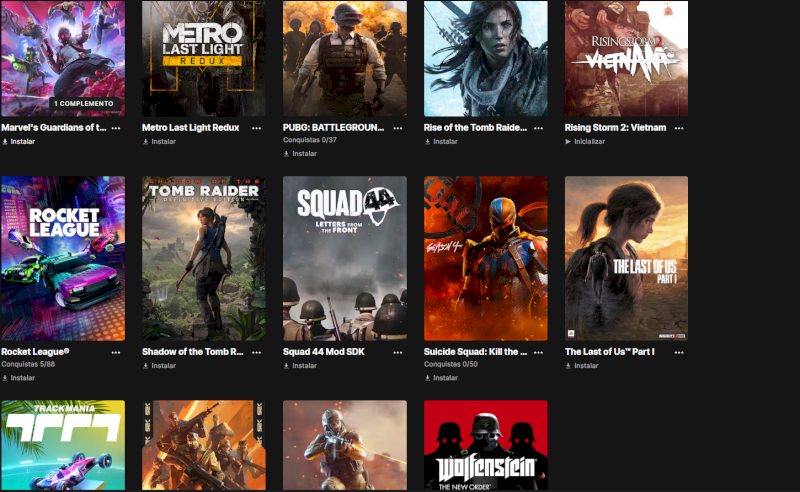The height and width of the screenshot is (492, 800).
Task: Select the Trackmania cover art
Action: point(63,445)
